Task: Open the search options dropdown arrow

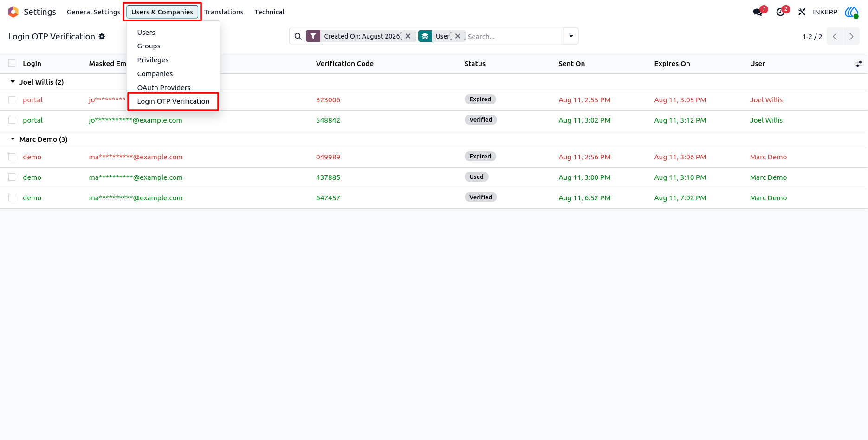Action: point(571,36)
